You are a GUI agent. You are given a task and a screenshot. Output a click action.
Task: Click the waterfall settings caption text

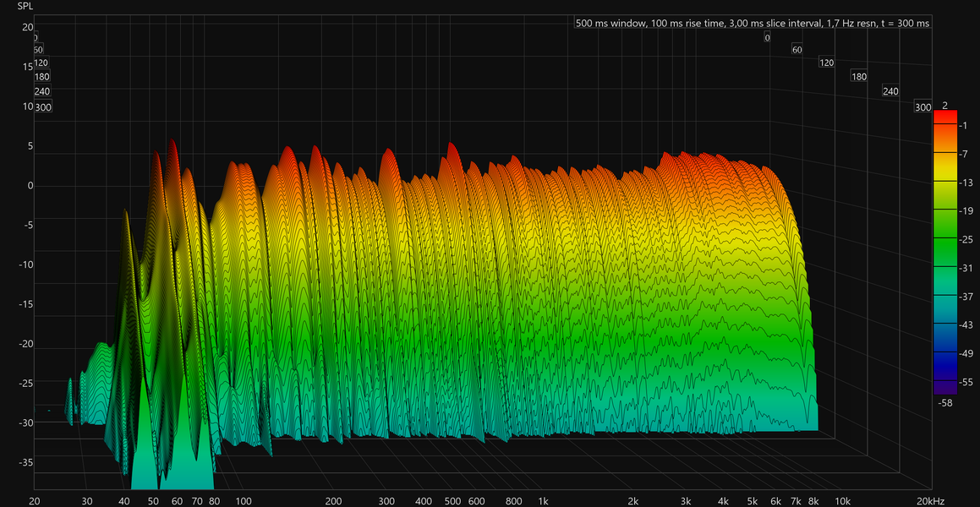pos(753,24)
